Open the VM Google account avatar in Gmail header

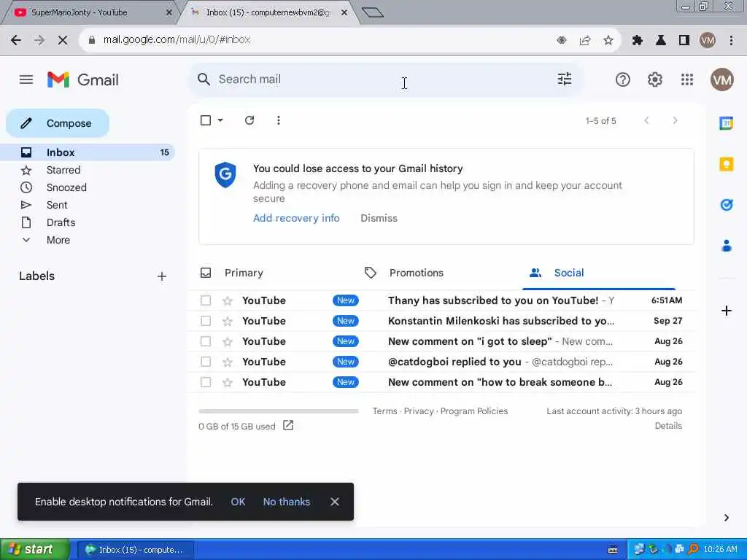click(721, 79)
